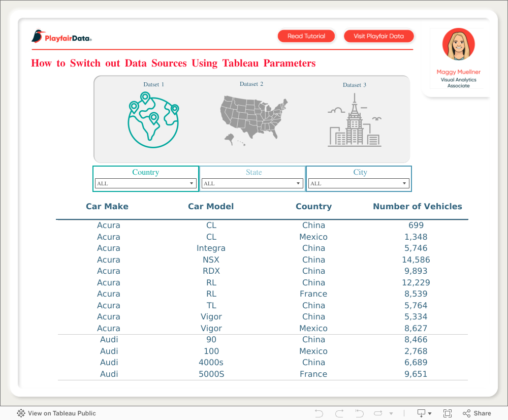Open the City filter dropdown
508x420 pixels.
pos(359,183)
